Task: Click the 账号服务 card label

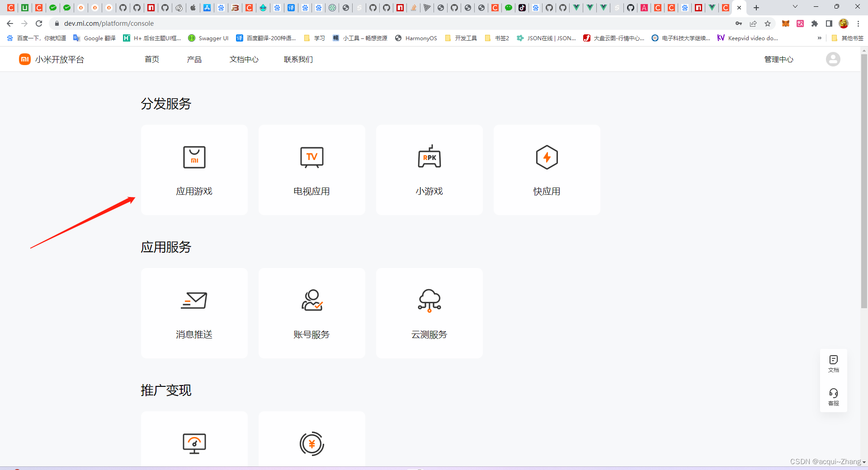Action: point(312,334)
